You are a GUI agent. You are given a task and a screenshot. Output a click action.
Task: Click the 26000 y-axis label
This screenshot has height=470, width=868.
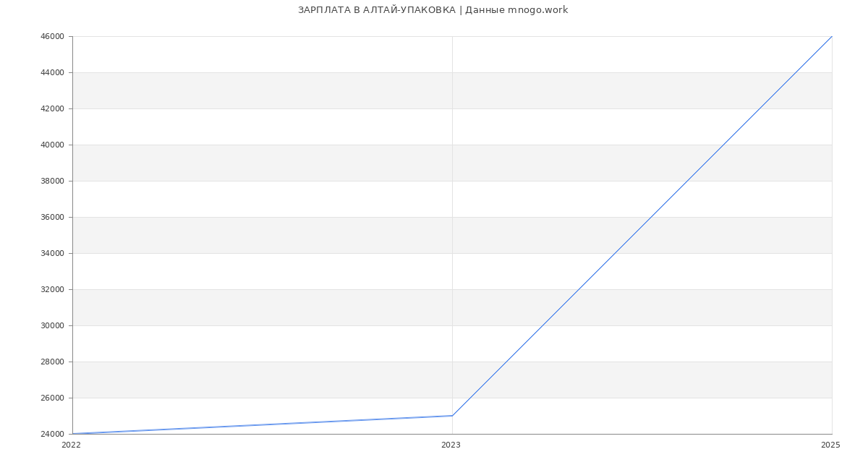[x=52, y=398]
